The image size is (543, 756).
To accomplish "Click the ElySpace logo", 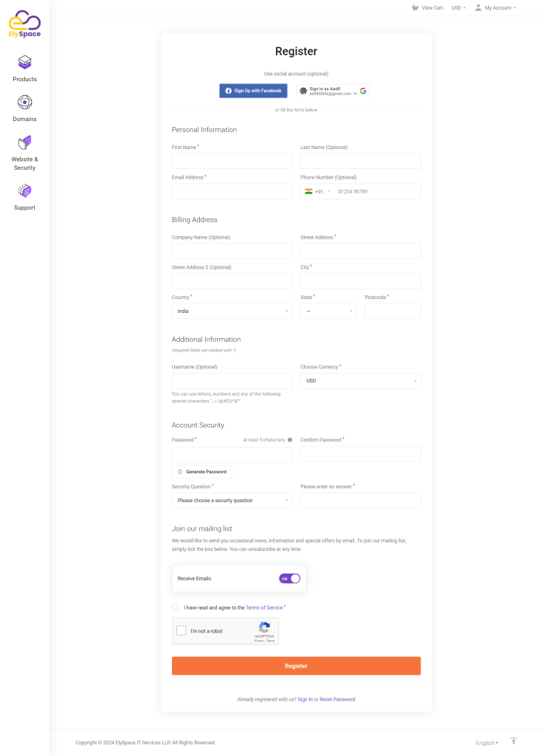I will [24, 24].
